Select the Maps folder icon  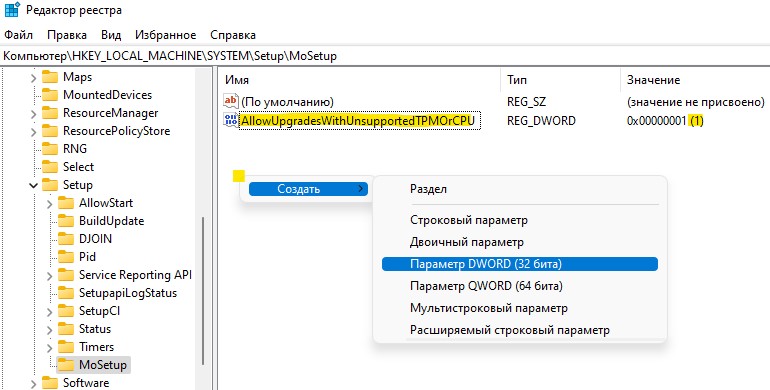50,77
